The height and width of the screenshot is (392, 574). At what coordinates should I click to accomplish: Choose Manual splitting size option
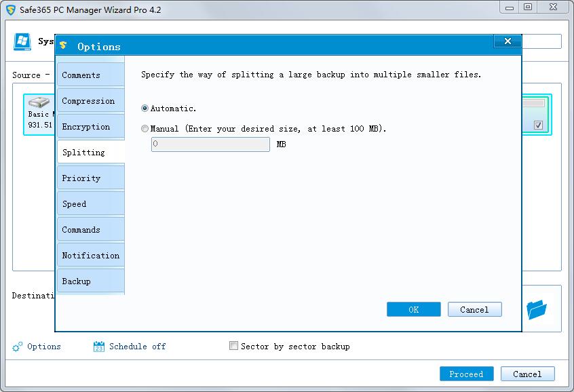click(145, 129)
